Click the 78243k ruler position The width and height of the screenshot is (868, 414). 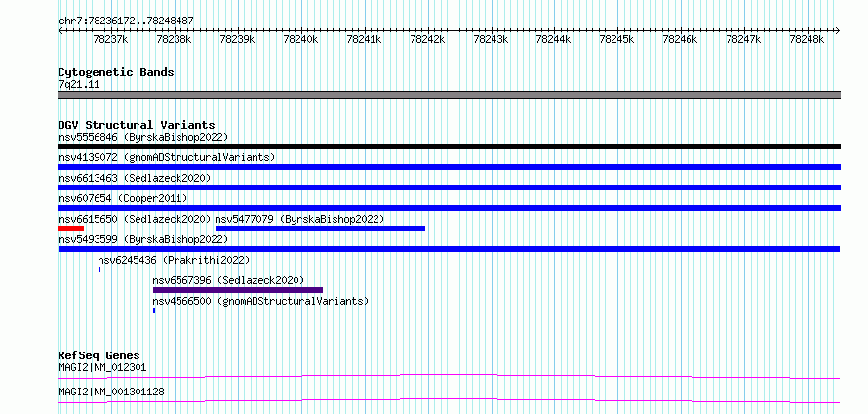[491, 39]
